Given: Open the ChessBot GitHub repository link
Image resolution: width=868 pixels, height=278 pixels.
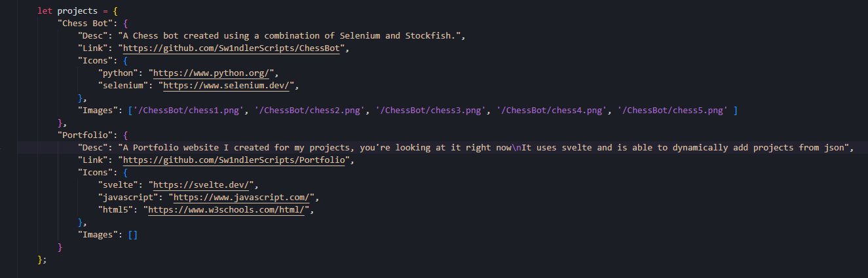Looking at the screenshot, I should point(231,48).
